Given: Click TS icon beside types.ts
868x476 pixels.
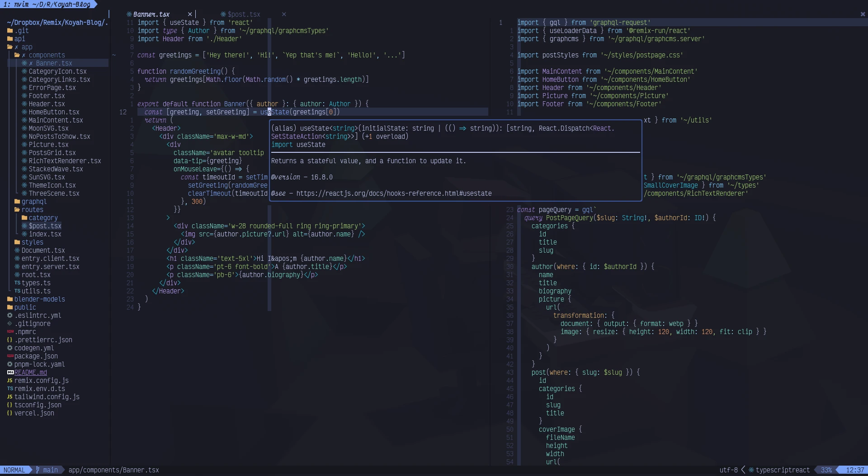Looking at the screenshot, I should click(x=17, y=283).
